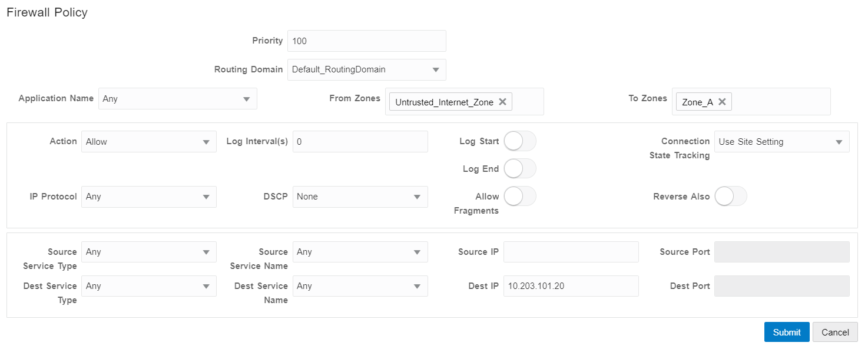Open the Action dropdown set to Allow
The image size is (868, 349).
[x=148, y=142]
